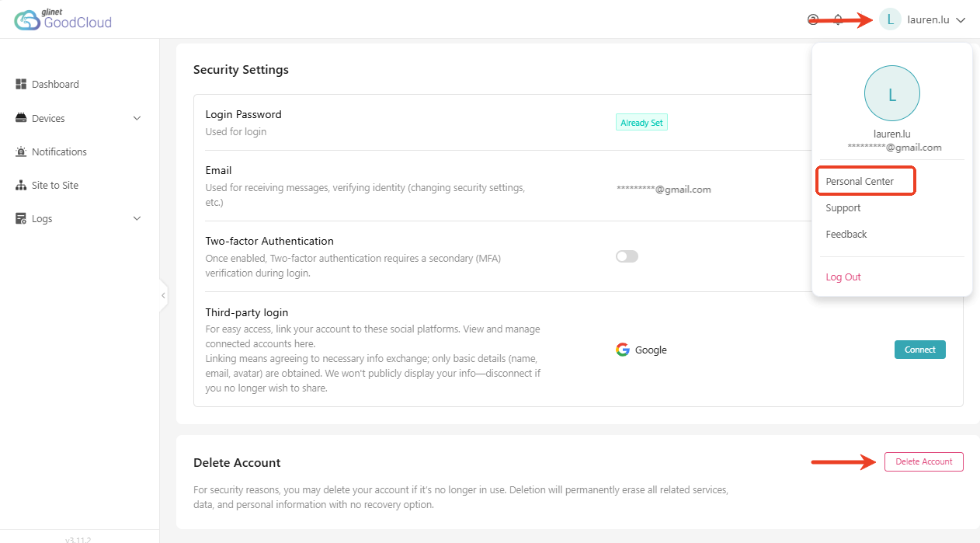Click Connect to link Google account
Viewport: 980px width, 543px height.
(920, 350)
